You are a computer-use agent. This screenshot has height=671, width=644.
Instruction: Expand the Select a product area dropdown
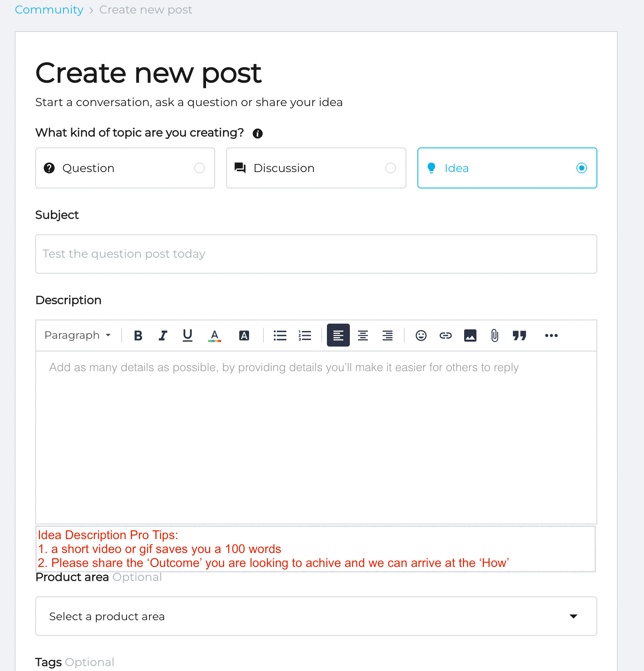click(x=316, y=616)
